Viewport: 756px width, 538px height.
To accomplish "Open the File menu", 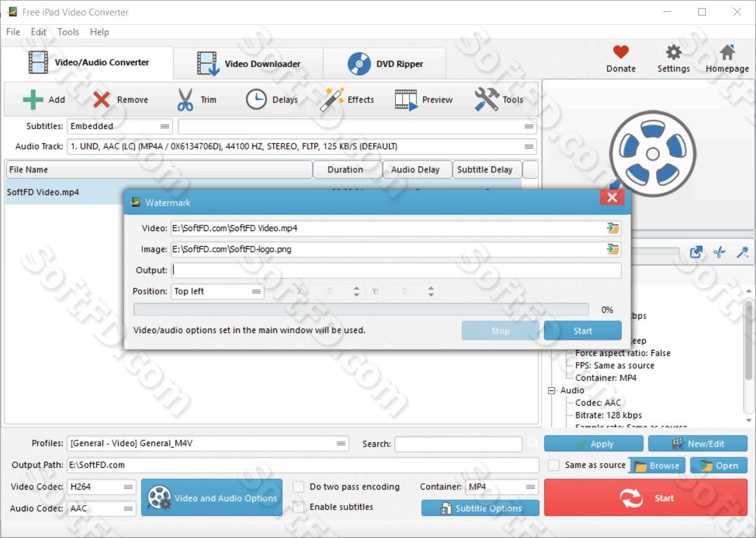I will [x=13, y=32].
